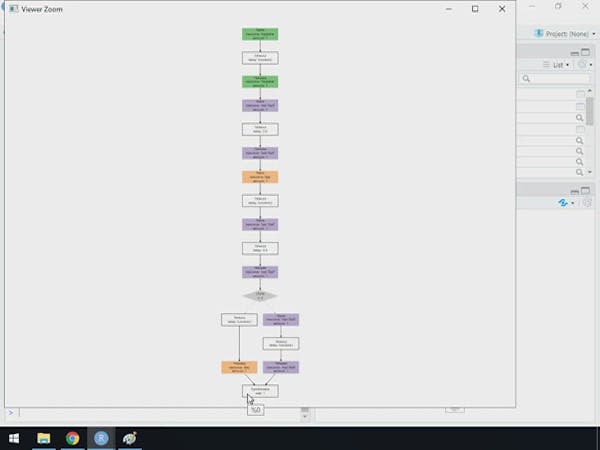This screenshot has width=600, height=450.
Task: Click the Viewer Zoom window title icon
Action: coord(14,9)
